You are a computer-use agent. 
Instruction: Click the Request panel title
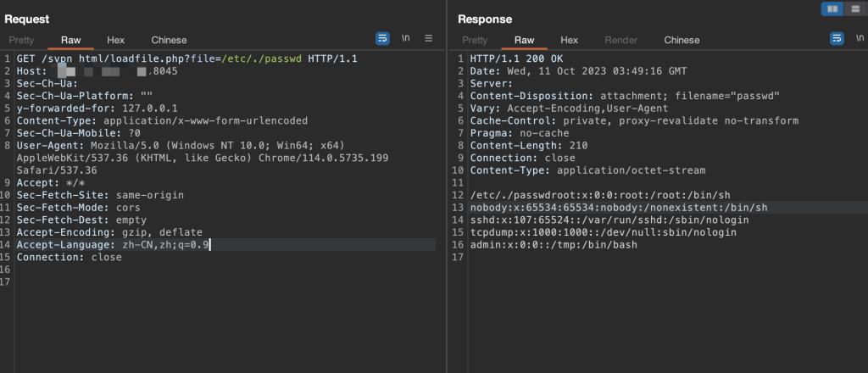(27, 19)
